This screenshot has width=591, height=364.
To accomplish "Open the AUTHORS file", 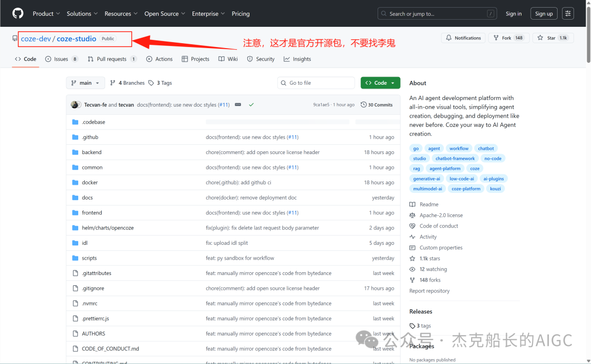I will (94, 333).
